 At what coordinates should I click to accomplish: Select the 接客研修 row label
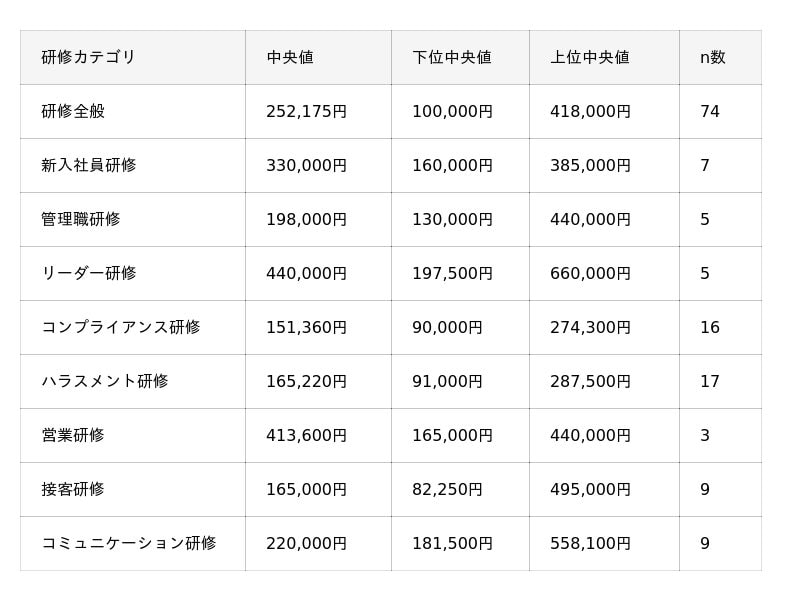[73, 490]
